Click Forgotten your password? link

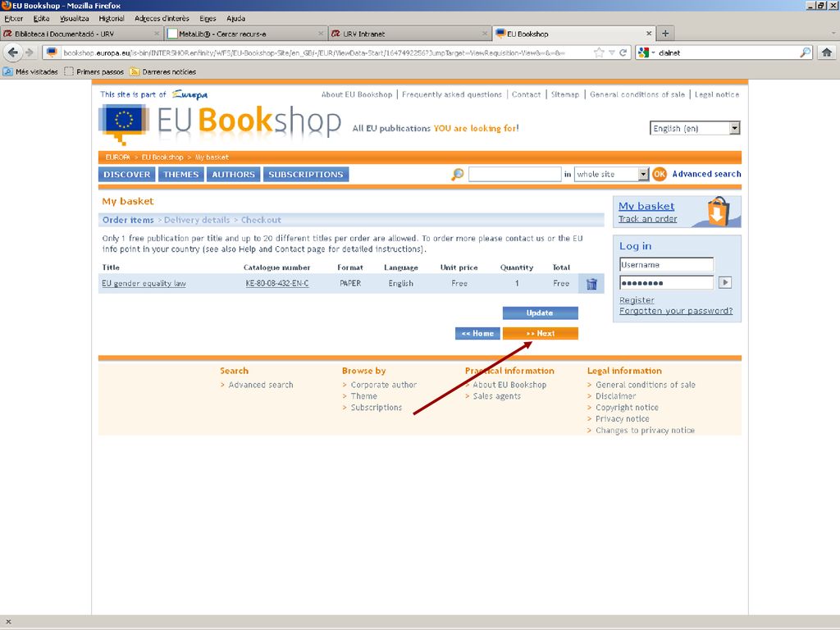click(676, 311)
